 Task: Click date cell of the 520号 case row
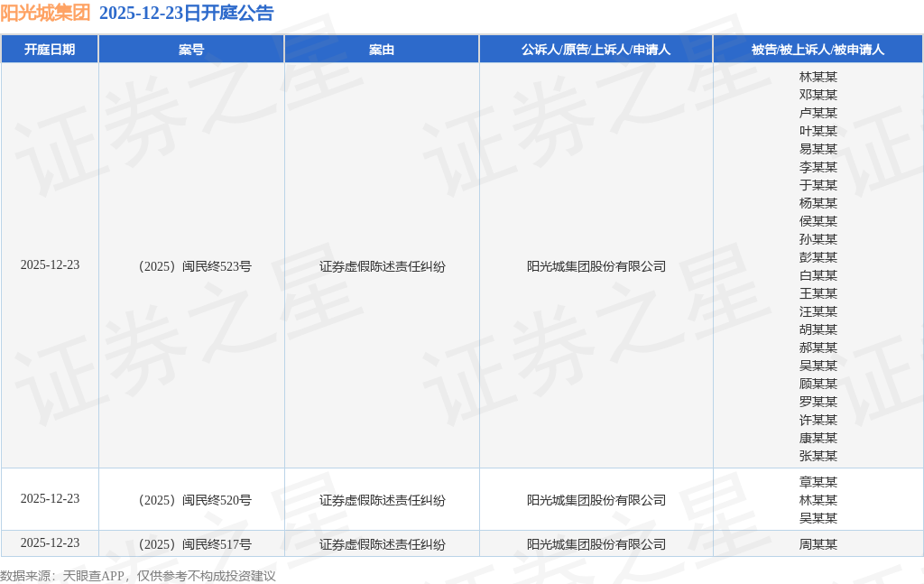tap(51, 498)
